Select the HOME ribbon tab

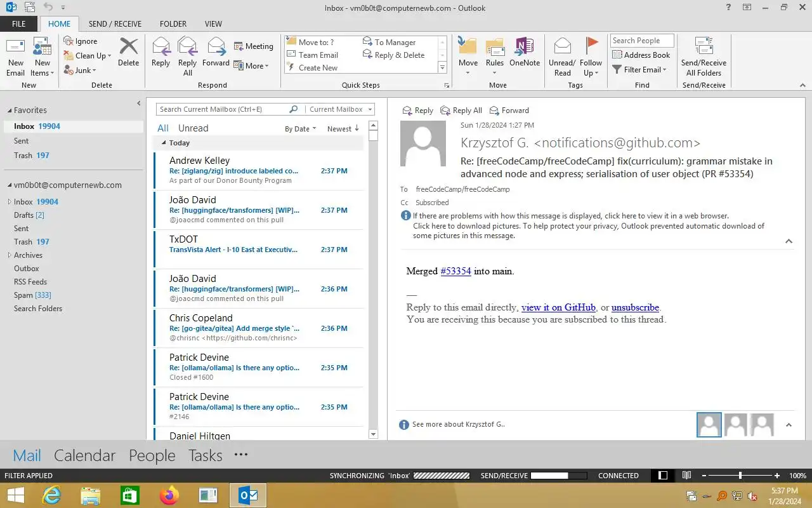60,24
